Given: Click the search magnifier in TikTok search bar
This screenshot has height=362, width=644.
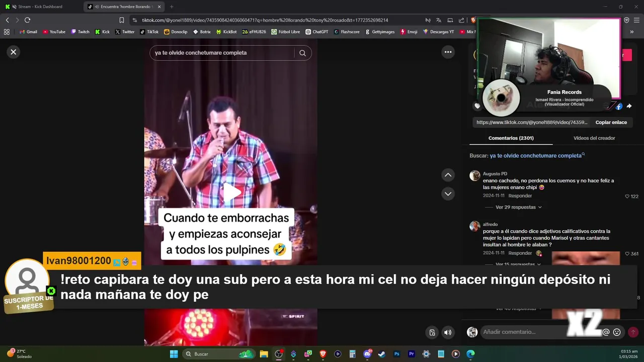Looking at the screenshot, I should coord(302,53).
